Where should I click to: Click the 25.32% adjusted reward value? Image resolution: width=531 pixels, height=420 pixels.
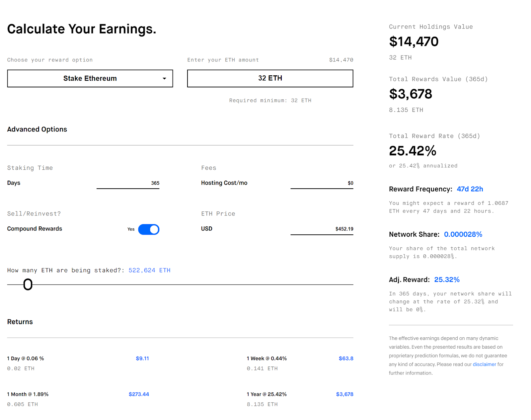coord(447,280)
